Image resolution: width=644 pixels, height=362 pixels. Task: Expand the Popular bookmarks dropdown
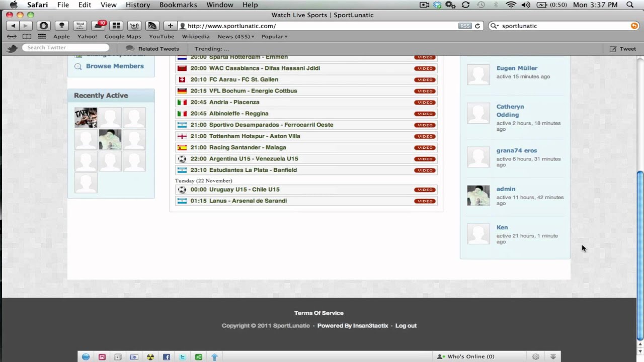point(274,36)
